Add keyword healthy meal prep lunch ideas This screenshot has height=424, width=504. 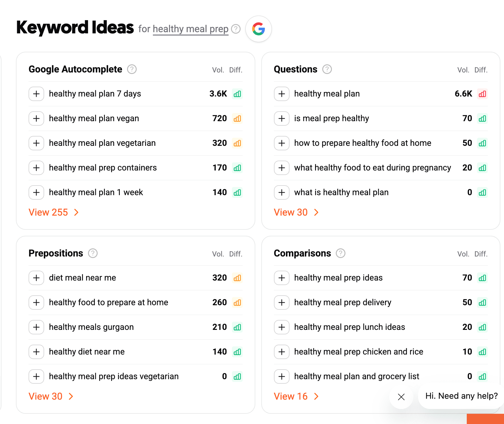tap(282, 327)
